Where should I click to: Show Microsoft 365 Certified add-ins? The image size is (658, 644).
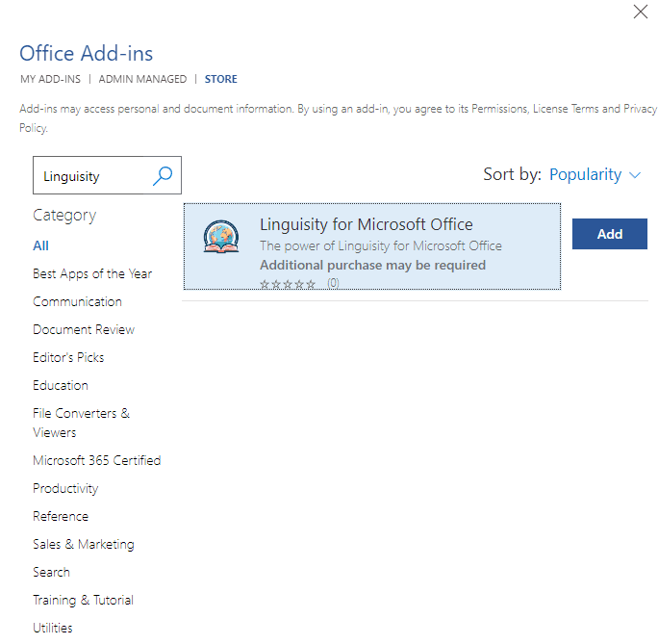(x=97, y=460)
